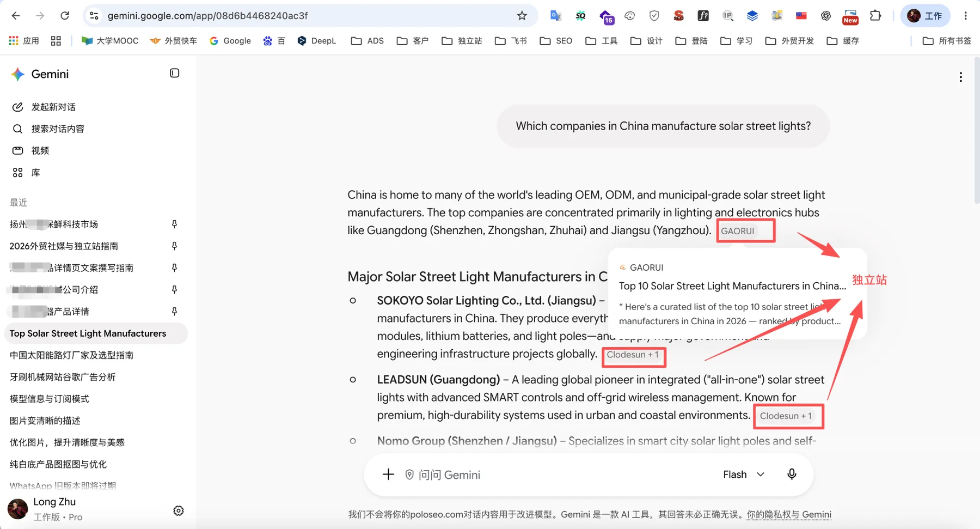Open the 工作 profile button

tap(925, 16)
